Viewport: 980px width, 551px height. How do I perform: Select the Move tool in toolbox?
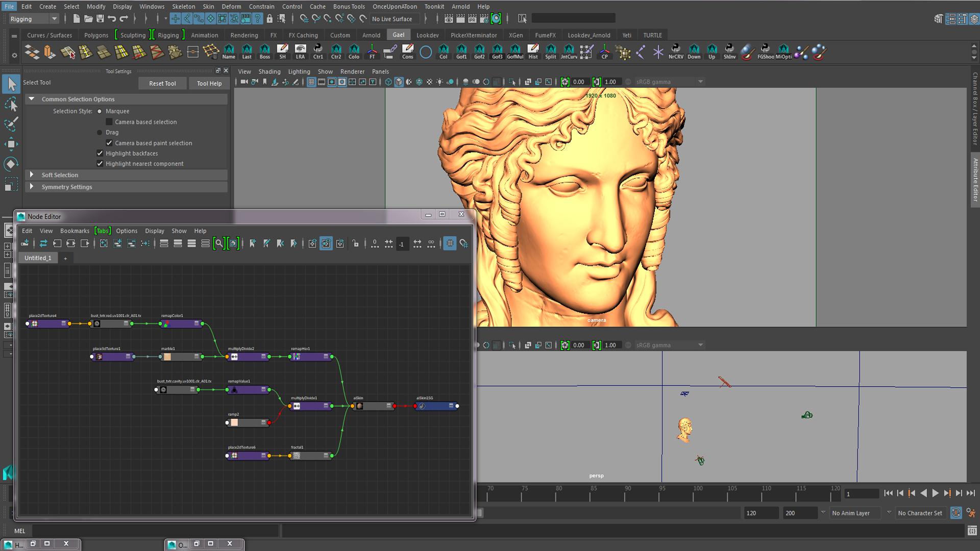point(11,144)
